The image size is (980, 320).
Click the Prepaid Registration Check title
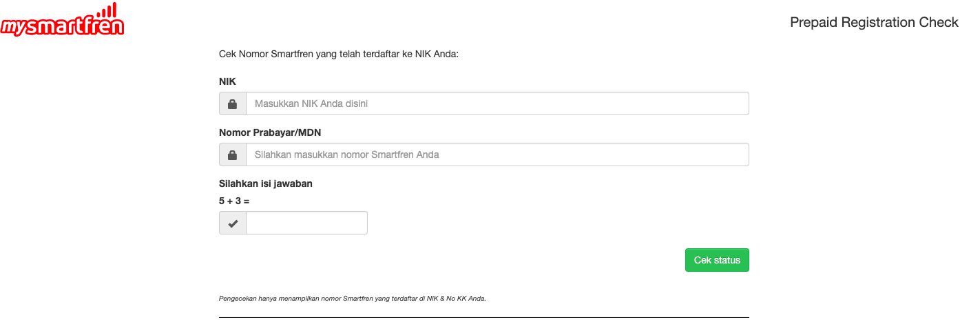[874, 22]
